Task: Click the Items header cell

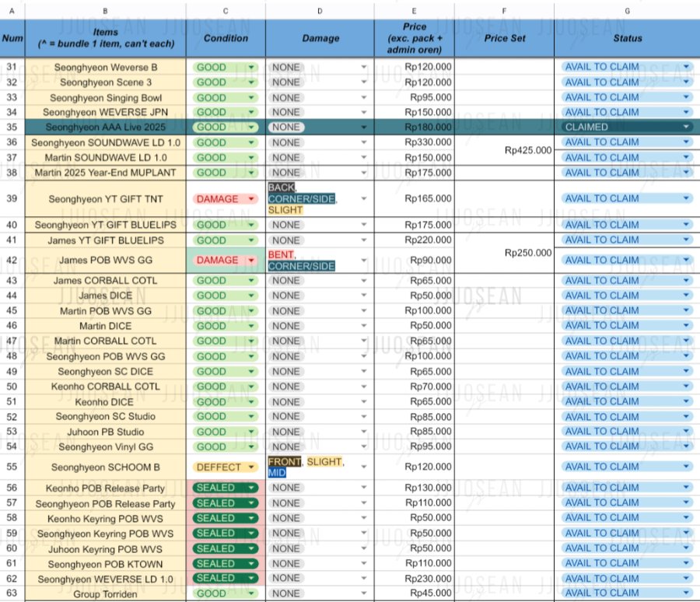Action: click(x=105, y=38)
